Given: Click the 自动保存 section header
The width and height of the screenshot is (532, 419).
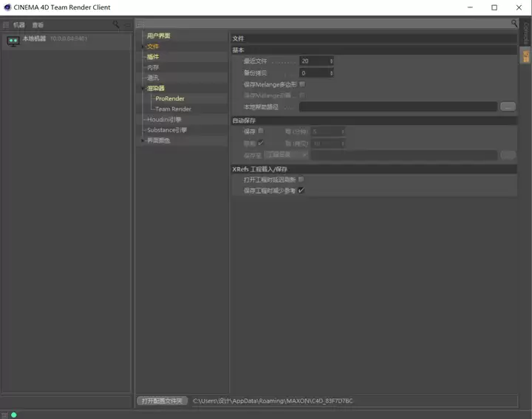Looking at the screenshot, I should tap(374, 120).
